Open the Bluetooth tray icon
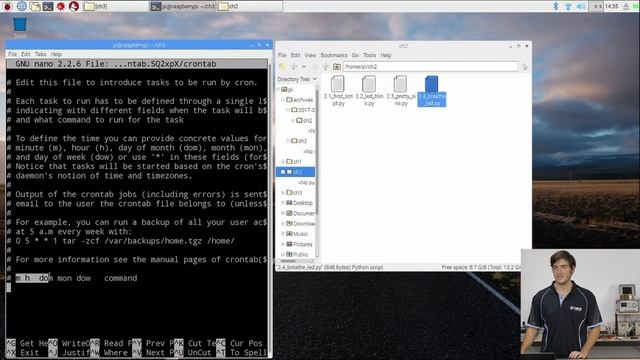Image resolution: width=640 pixels, height=360 pixels. (x=556, y=6)
